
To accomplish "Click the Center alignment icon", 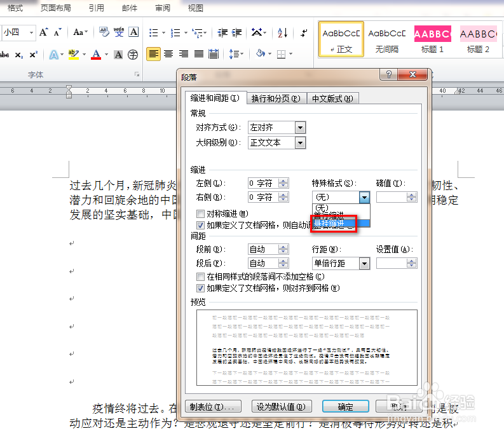I will pos(168,54).
